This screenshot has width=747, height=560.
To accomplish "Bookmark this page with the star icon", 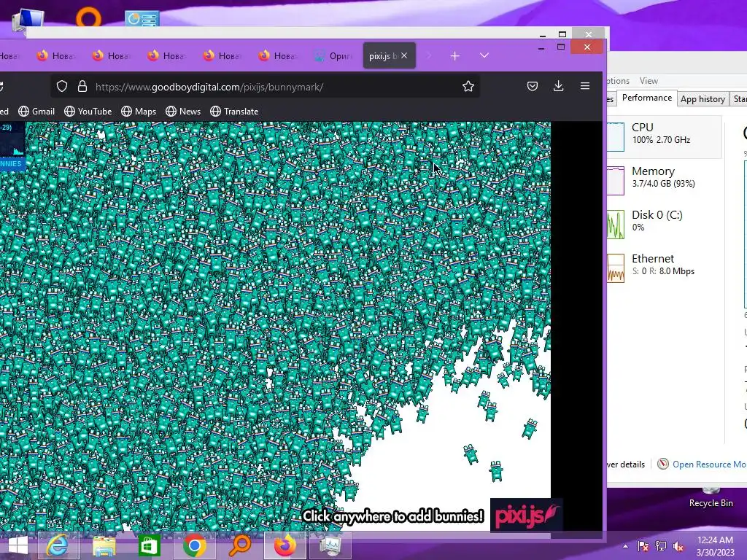I will coord(468,86).
